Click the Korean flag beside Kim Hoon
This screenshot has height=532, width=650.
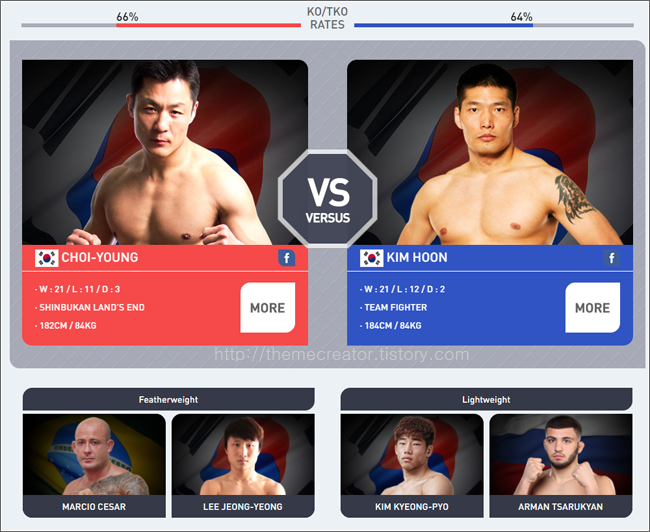coord(371,258)
